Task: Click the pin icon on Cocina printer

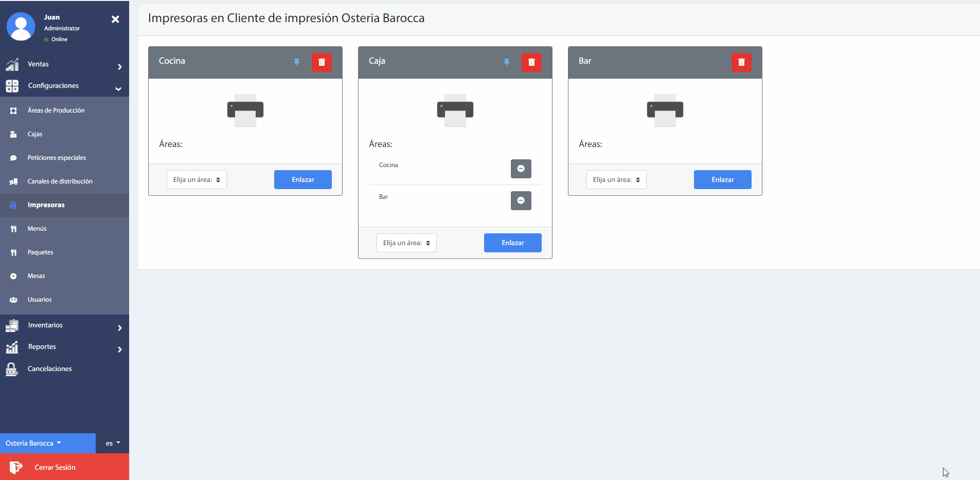Action: click(x=297, y=62)
